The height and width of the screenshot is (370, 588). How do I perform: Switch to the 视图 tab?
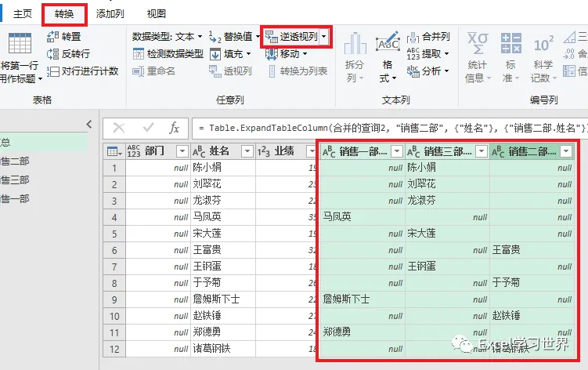coord(157,14)
